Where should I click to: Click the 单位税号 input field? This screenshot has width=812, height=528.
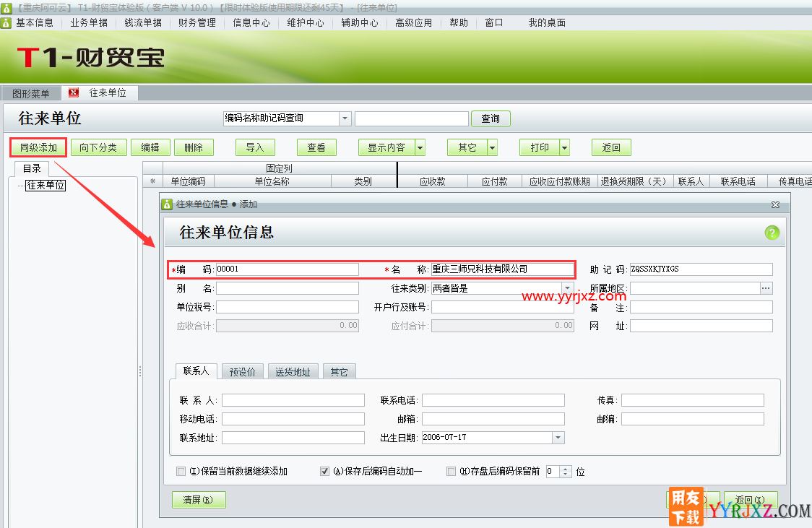point(288,308)
